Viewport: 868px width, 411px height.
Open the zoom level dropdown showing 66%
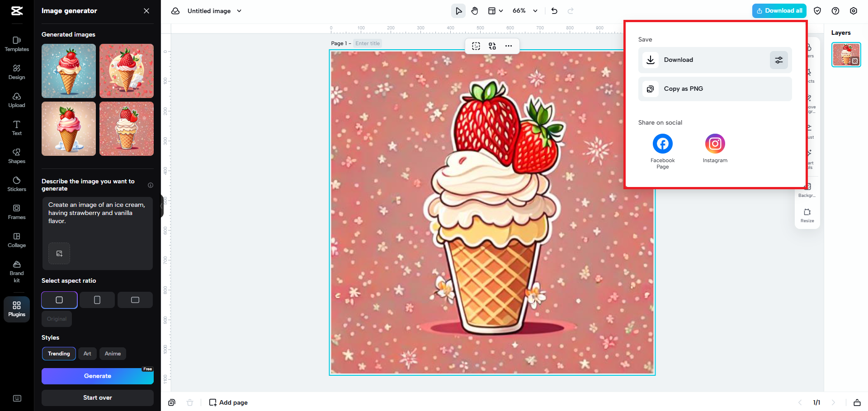coord(524,10)
